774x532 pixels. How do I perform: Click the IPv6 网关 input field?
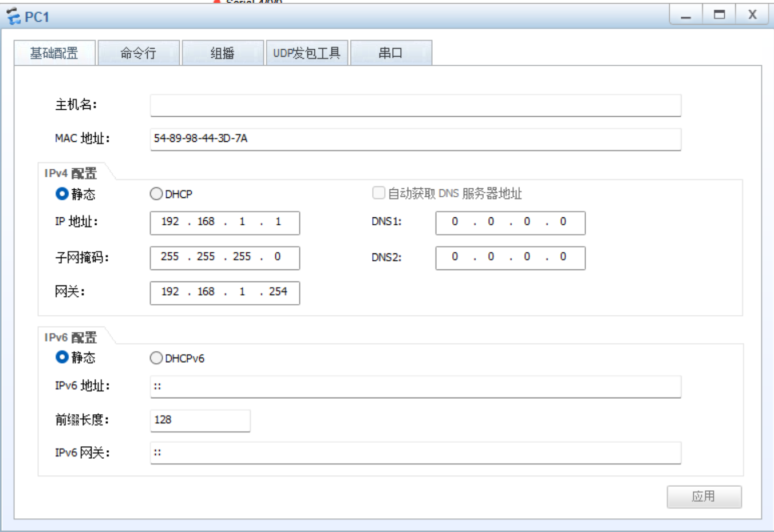pyautogui.click(x=416, y=453)
